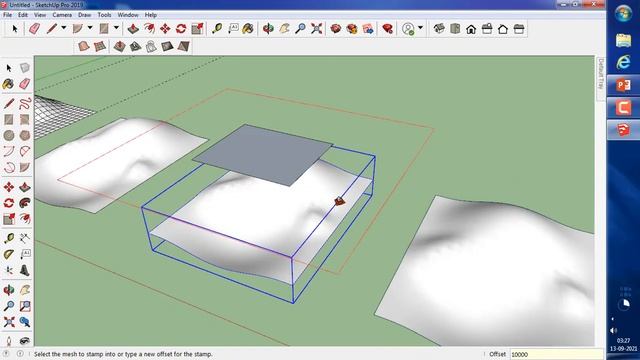Choose the Rotate tool in top toolbar

pyautogui.click(x=181, y=29)
